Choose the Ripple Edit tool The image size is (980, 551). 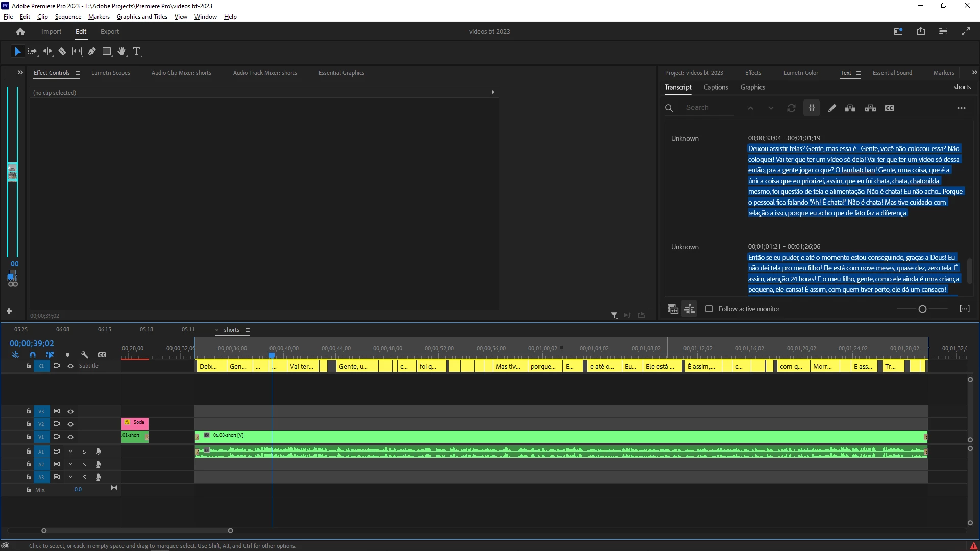click(47, 51)
